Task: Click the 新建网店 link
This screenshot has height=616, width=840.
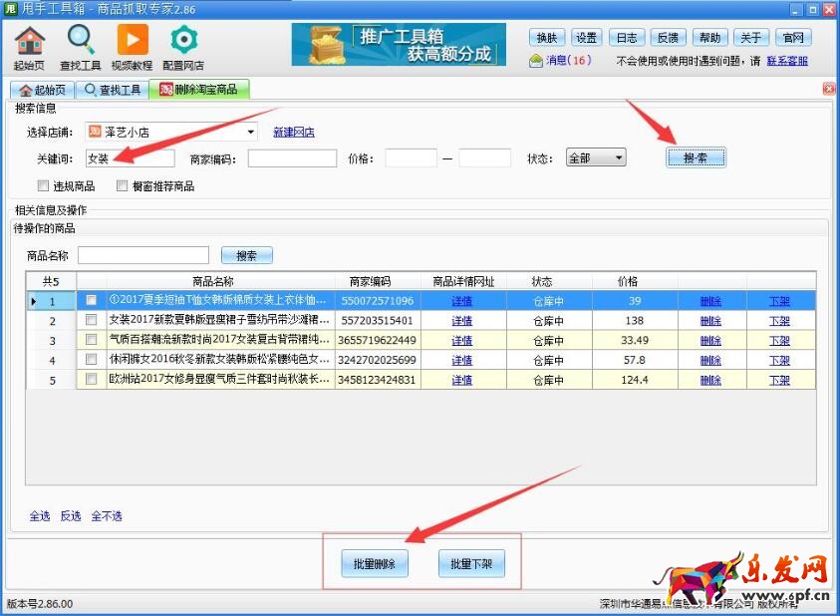Action: 294,132
